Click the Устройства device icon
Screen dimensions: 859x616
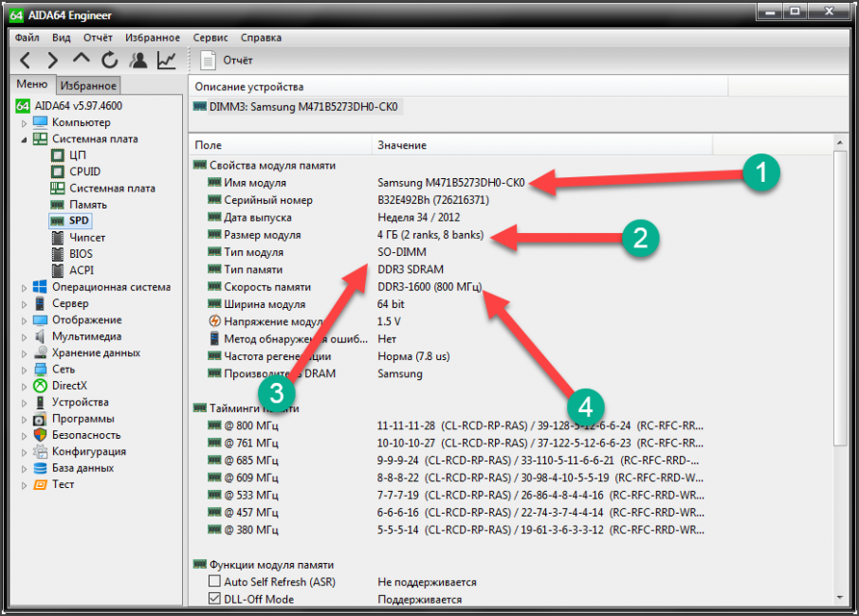[40, 402]
